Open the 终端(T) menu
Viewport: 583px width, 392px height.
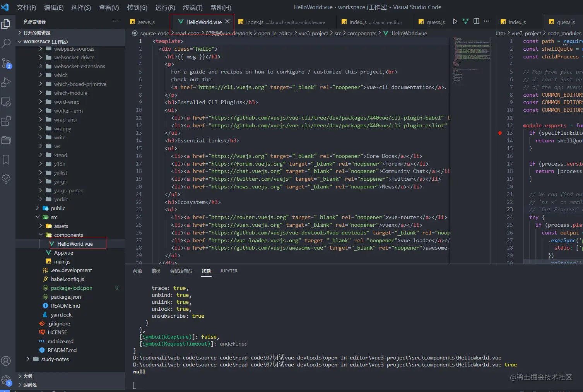tap(192, 8)
